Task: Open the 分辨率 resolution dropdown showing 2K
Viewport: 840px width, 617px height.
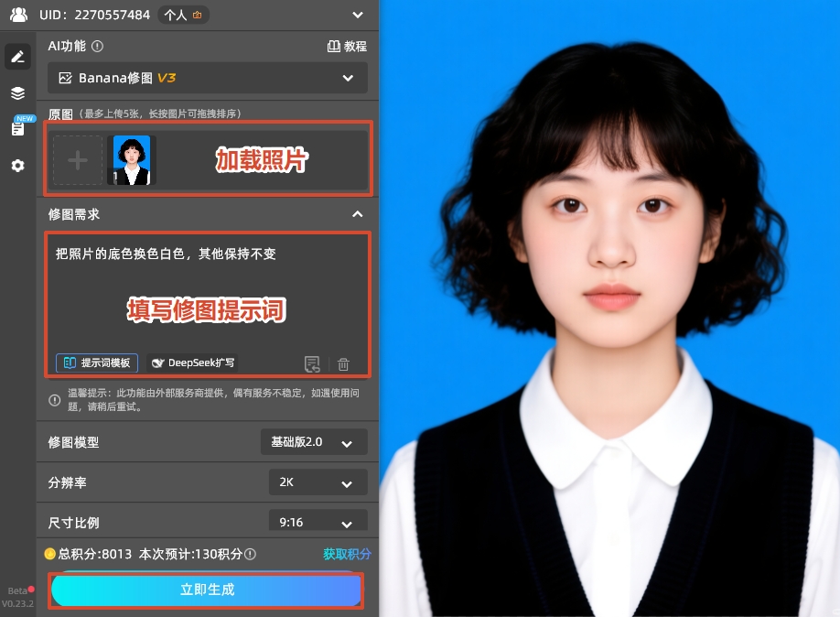Action: tap(318, 482)
